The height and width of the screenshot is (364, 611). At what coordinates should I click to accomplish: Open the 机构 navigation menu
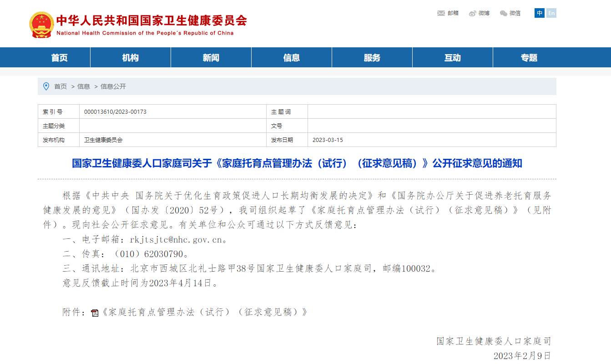pyautogui.click(x=131, y=58)
